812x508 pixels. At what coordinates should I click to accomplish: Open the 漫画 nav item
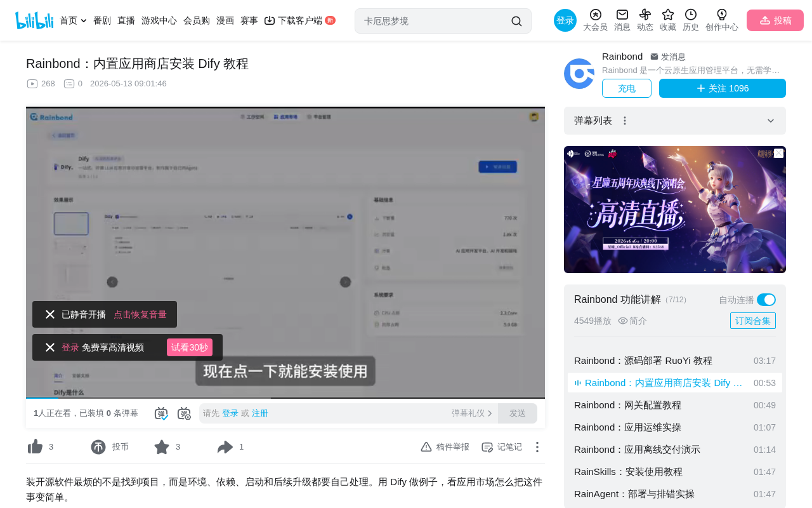pyautogui.click(x=225, y=20)
